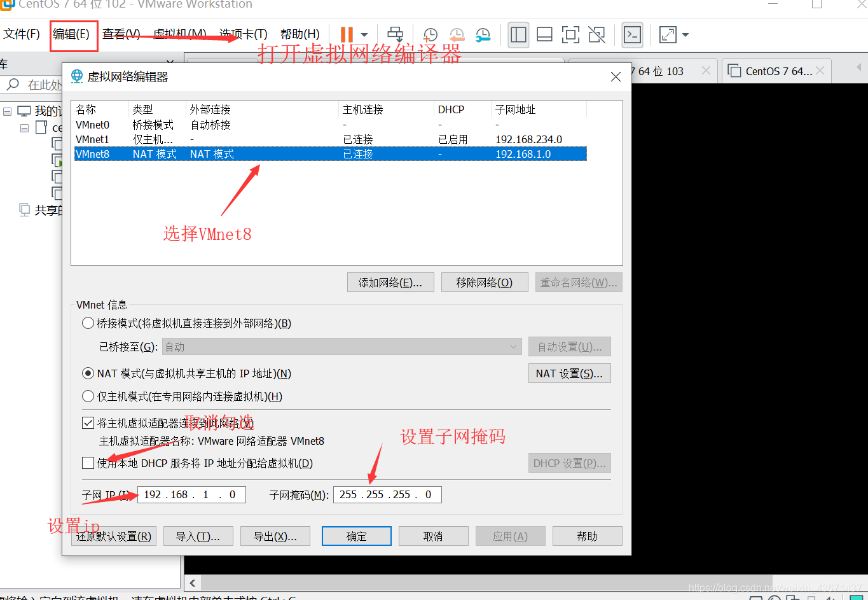
Task: Select the 仅主机模式 radio button
Action: pos(88,396)
